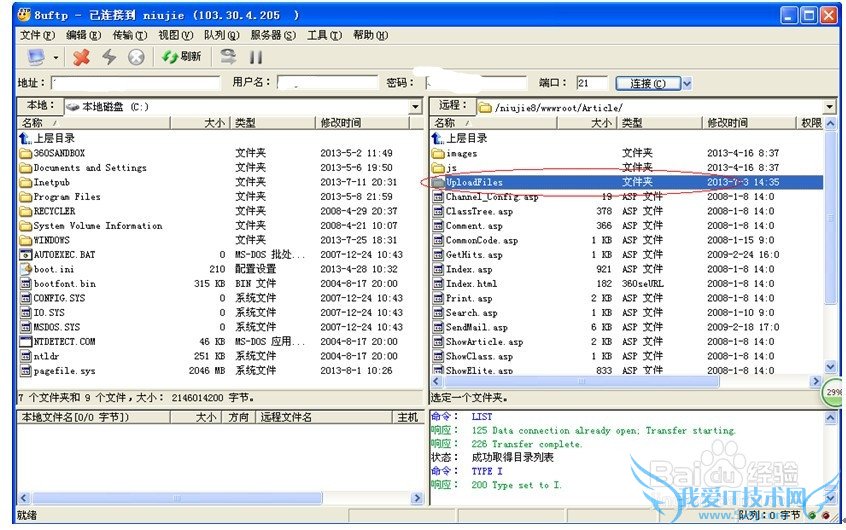Select the images folder in remote list
The image size is (846, 530).
(x=461, y=154)
